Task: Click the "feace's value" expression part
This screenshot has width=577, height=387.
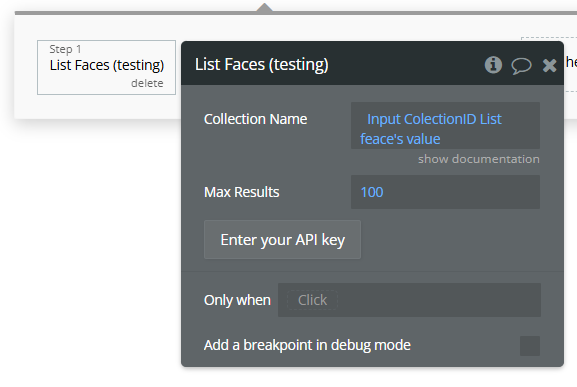Action: pyautogui.click(x=400, y=139)
